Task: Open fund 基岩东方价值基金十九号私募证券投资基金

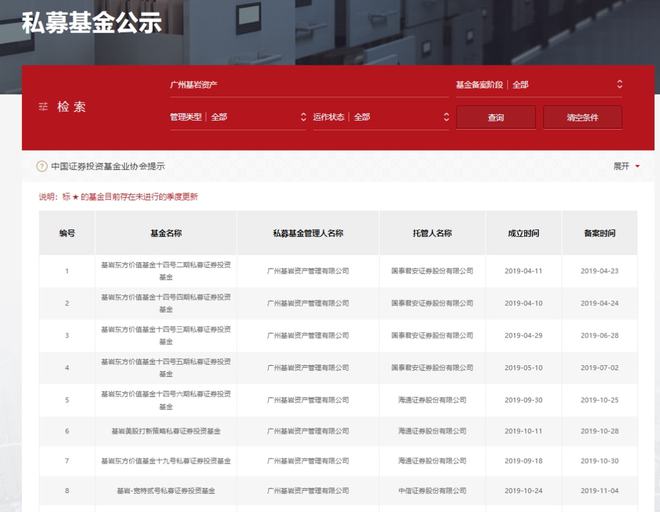Action: click(166, 461)
